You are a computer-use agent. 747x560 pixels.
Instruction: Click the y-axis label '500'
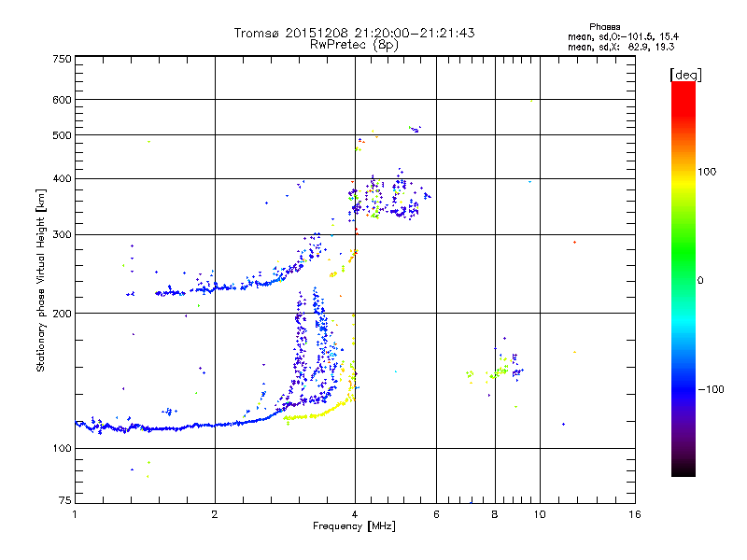point(62,135)
